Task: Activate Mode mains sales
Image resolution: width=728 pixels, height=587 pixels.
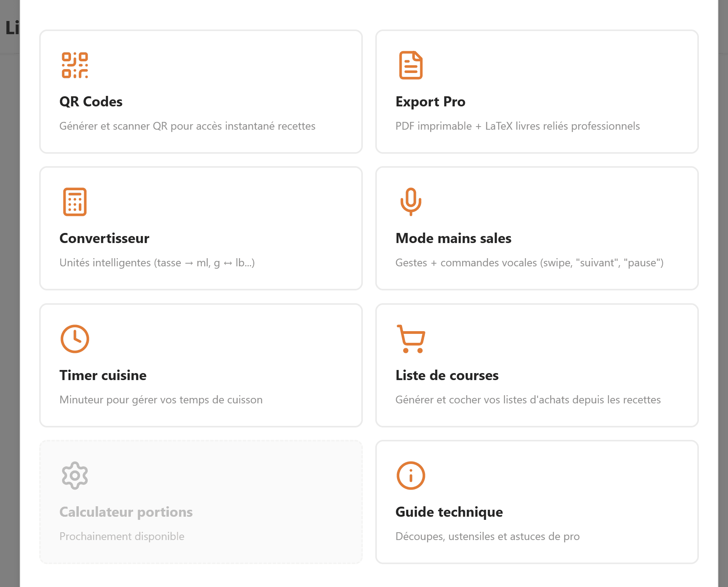Action: 537,228
